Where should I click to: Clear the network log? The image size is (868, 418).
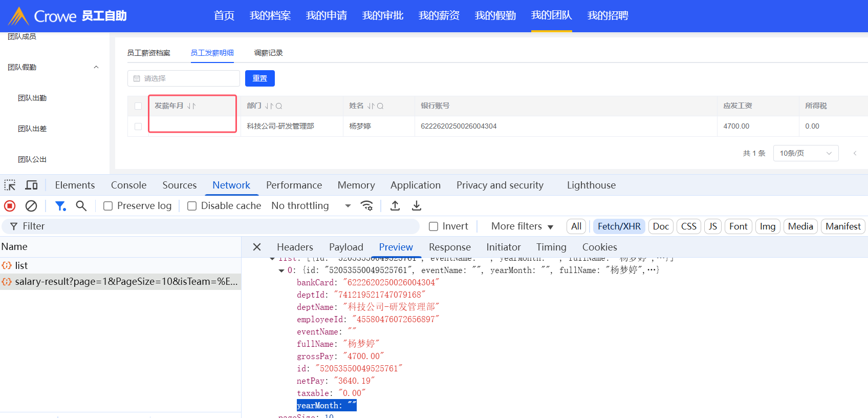point(31,206)
